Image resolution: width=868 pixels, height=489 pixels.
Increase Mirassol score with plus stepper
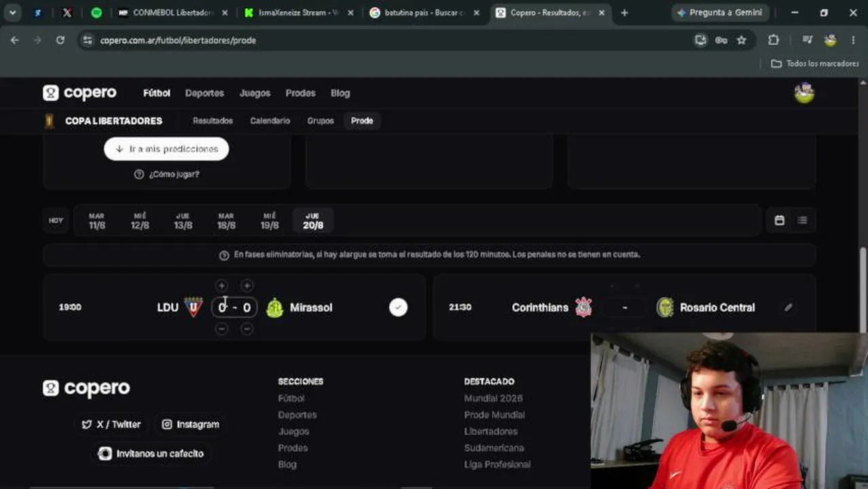(x=247, y=286)
